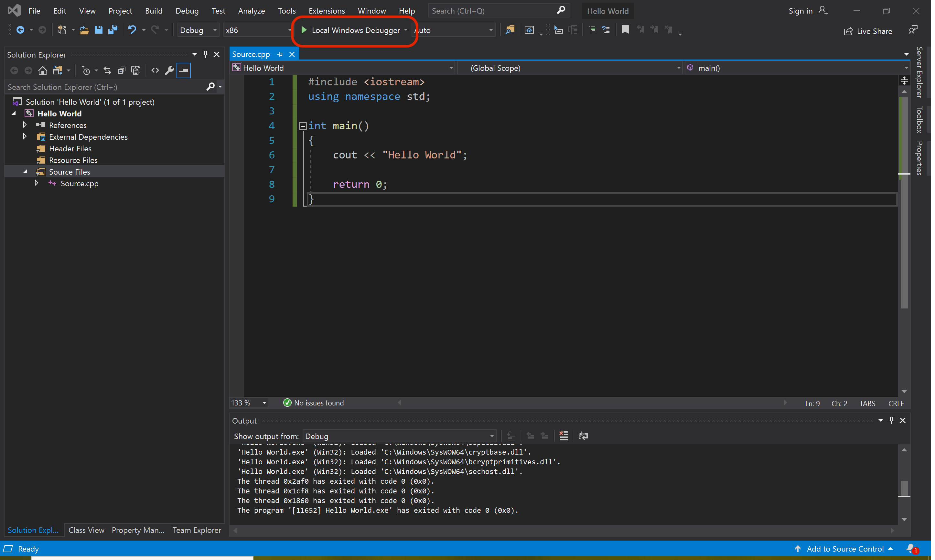Click the Navigate Backward arrow icon
935x560 pixels.
[20, 30]
